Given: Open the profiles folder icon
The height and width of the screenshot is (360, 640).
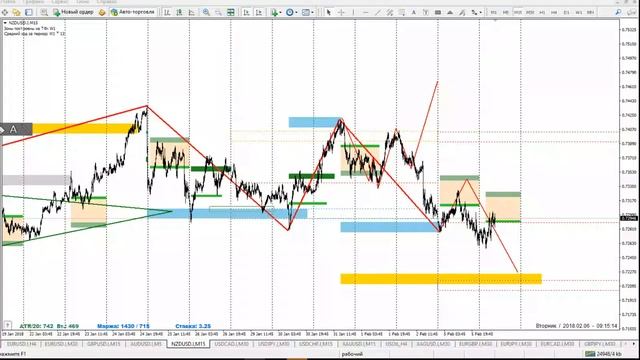Looking at the screenshot, I should click(16, 12).
